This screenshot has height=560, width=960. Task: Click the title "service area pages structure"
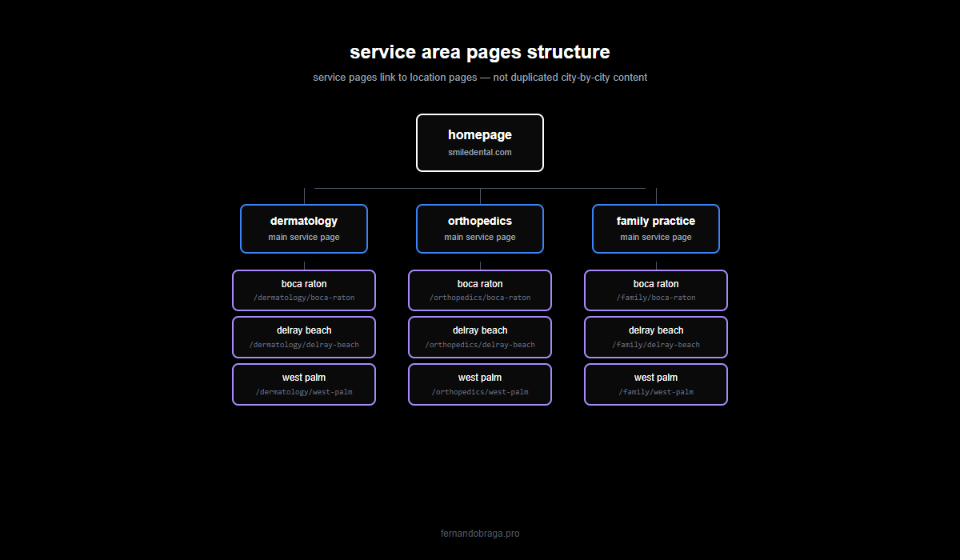480,52
